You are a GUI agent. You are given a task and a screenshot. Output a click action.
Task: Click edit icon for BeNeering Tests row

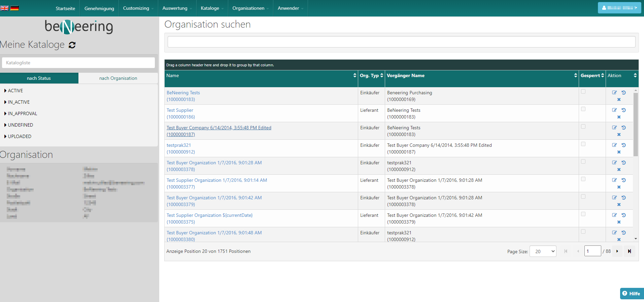614,93
